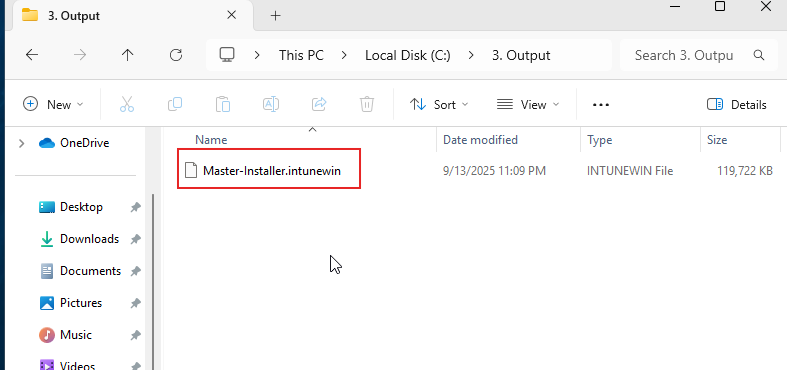Add a new tab with plus
Screen dimensions: 787x370
pos(275,16)
